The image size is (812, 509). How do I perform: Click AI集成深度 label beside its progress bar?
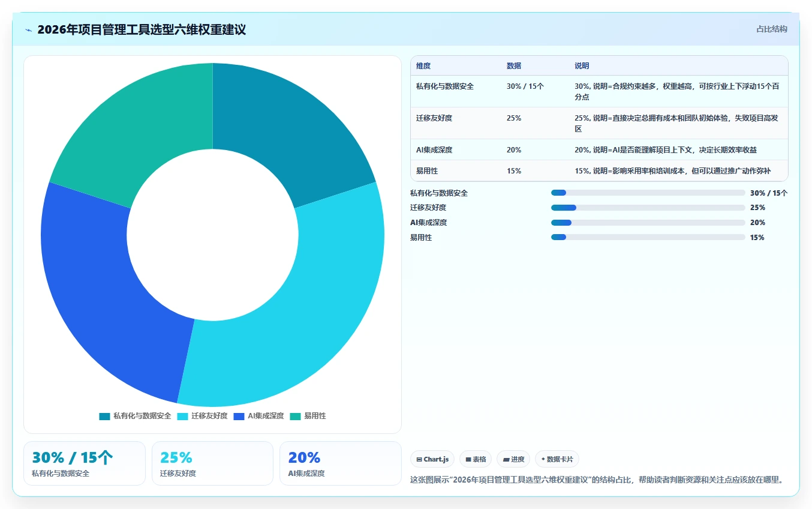click(x=428, y=223)
